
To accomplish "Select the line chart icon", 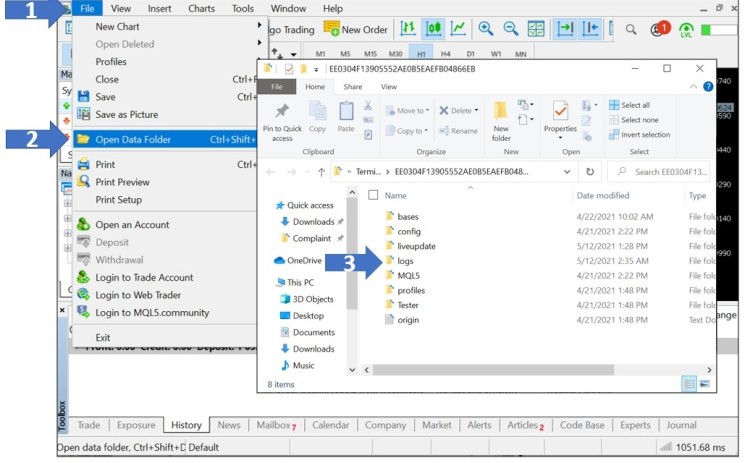I will point(458,30).
